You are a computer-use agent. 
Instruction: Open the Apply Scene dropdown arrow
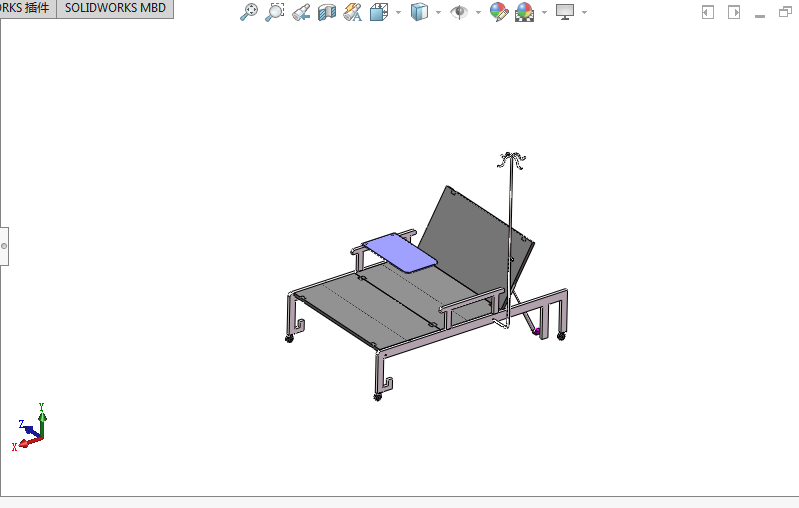pyautogui.click(x=544, y=12)
